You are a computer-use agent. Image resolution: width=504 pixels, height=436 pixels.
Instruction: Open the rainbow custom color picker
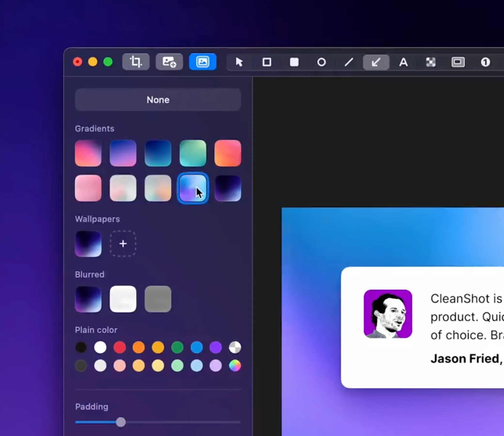235,366
